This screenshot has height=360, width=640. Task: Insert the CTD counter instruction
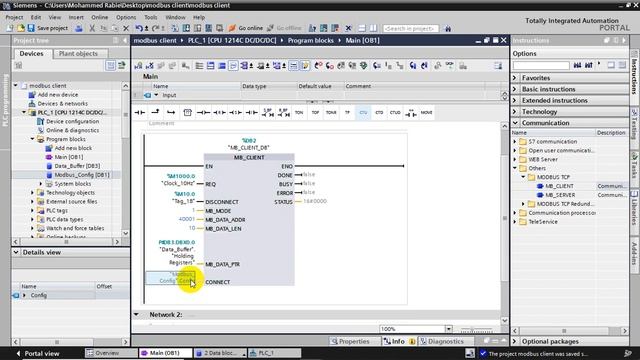coord(379,112)
